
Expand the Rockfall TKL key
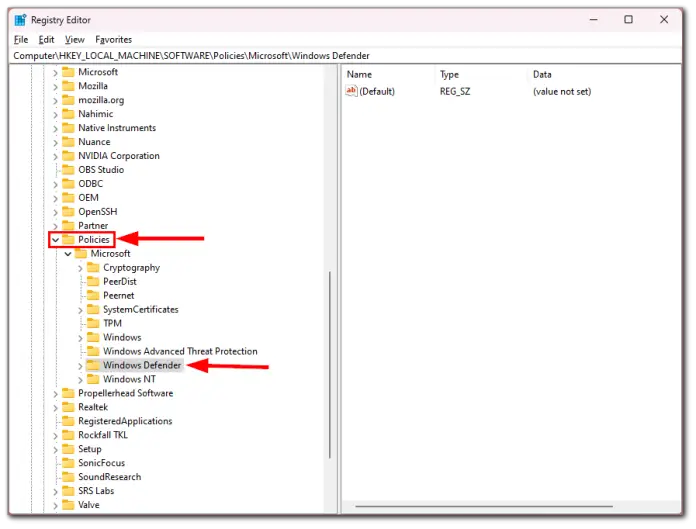(x=55, y=436)
